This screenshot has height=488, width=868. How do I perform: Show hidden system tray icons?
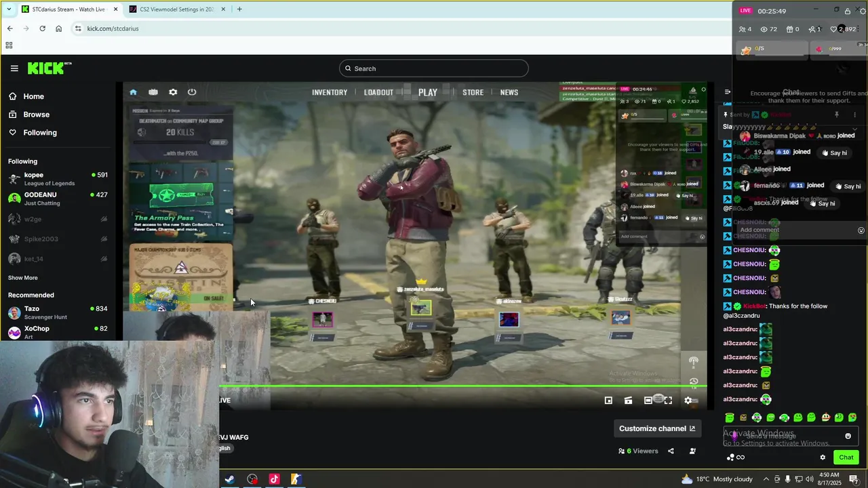coord(766,479)
